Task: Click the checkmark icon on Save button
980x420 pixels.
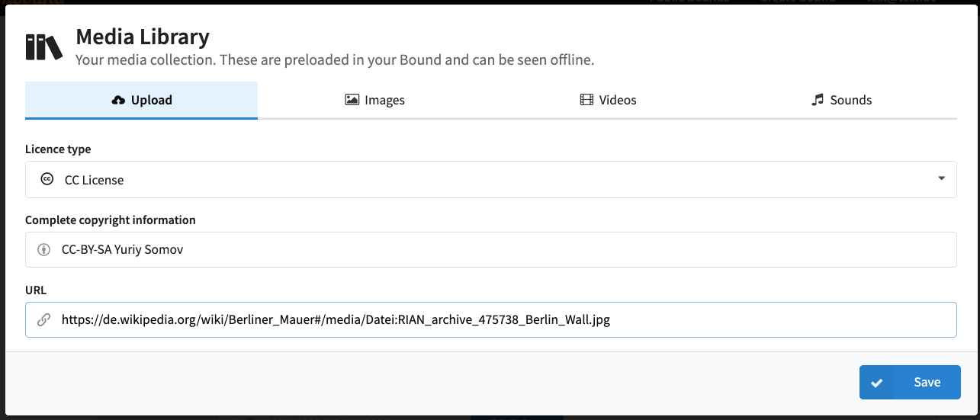Action: tap(877, 383)
